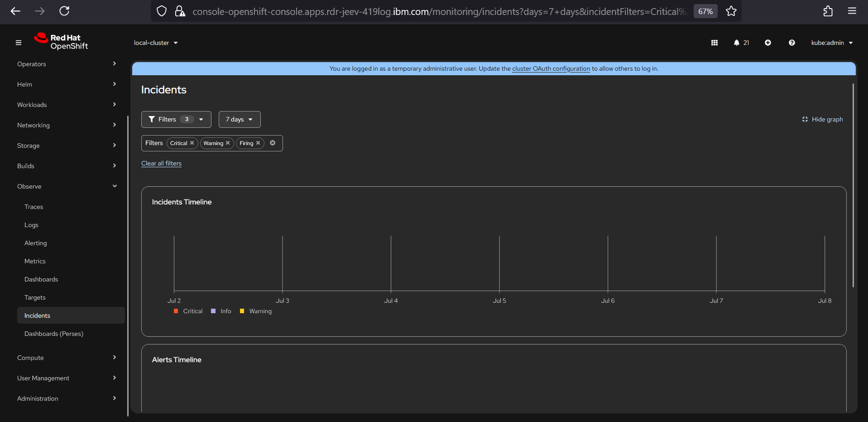Remove the Warning filter chip
Viewport: 868px width, 422px height.
click(228, 143)
